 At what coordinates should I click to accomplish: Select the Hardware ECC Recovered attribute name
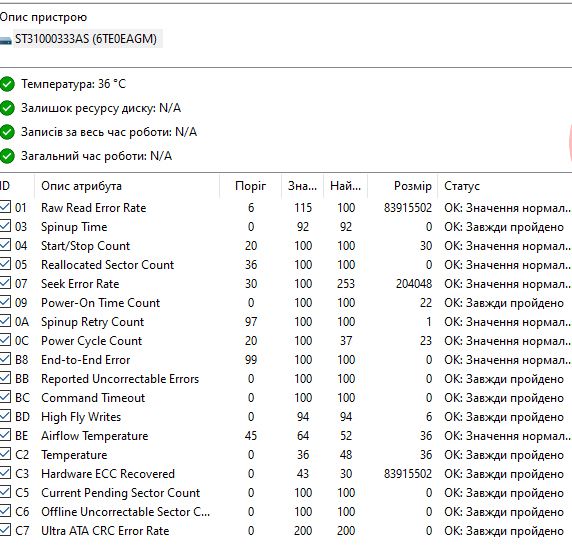click(x=108, y=473)
